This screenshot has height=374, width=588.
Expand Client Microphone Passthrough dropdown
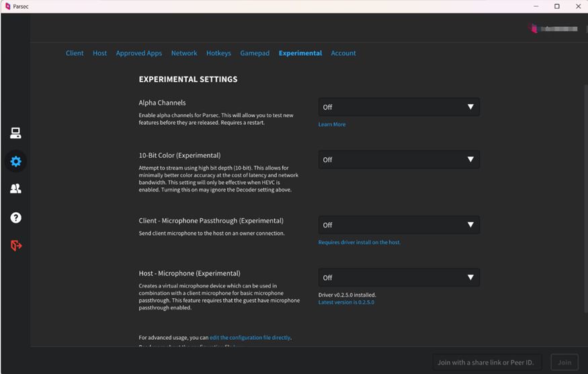pos(398,225)
